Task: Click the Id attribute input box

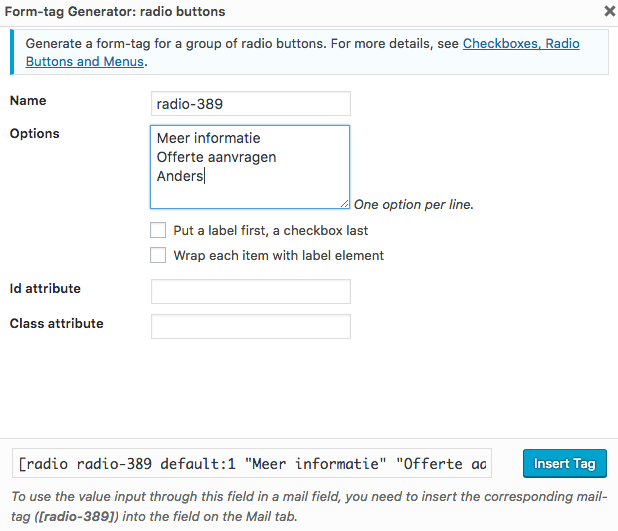Action: coord(250,291)
